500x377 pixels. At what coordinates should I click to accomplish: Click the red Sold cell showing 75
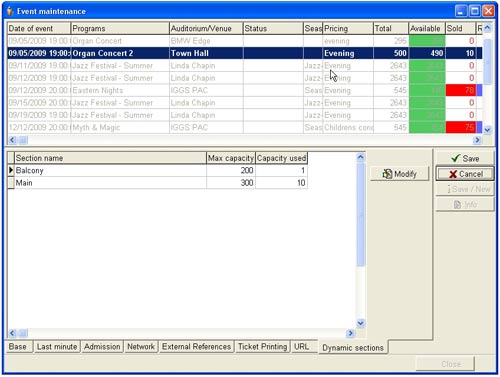[461, 127]
